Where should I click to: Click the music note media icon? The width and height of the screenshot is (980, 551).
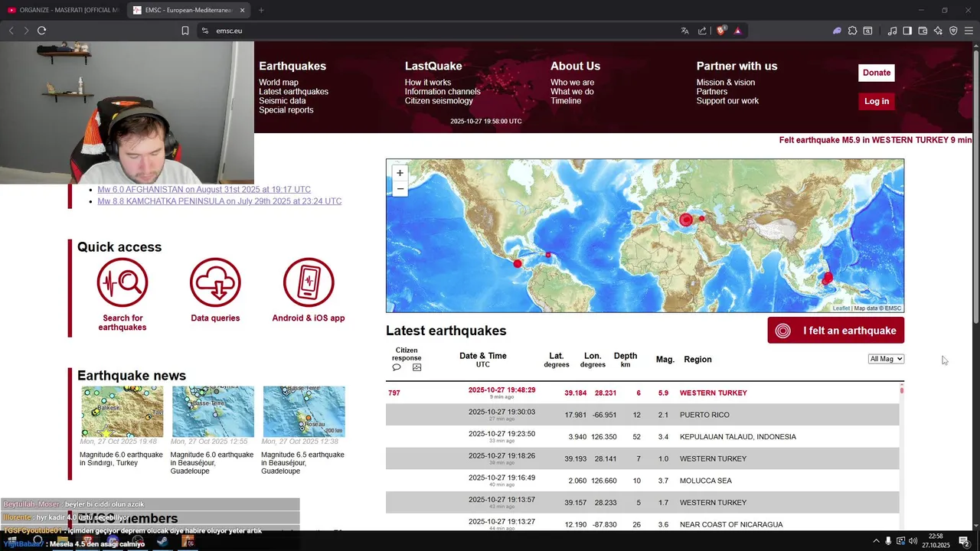[x=892, y=31]
